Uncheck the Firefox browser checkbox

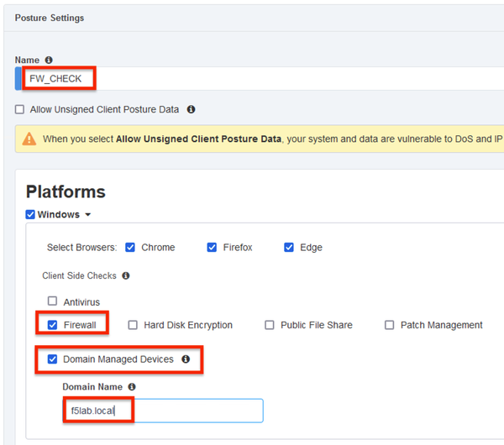point(213,248)
